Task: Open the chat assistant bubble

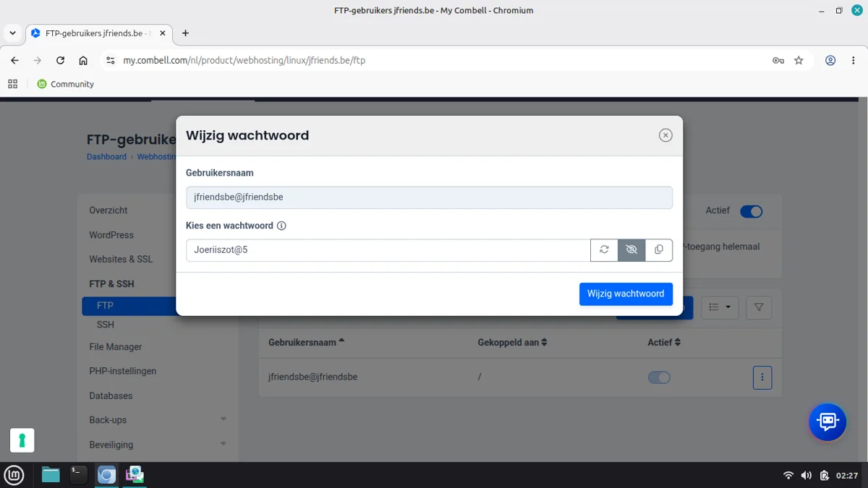Action: pyautogui.click(x=827, y=421)
